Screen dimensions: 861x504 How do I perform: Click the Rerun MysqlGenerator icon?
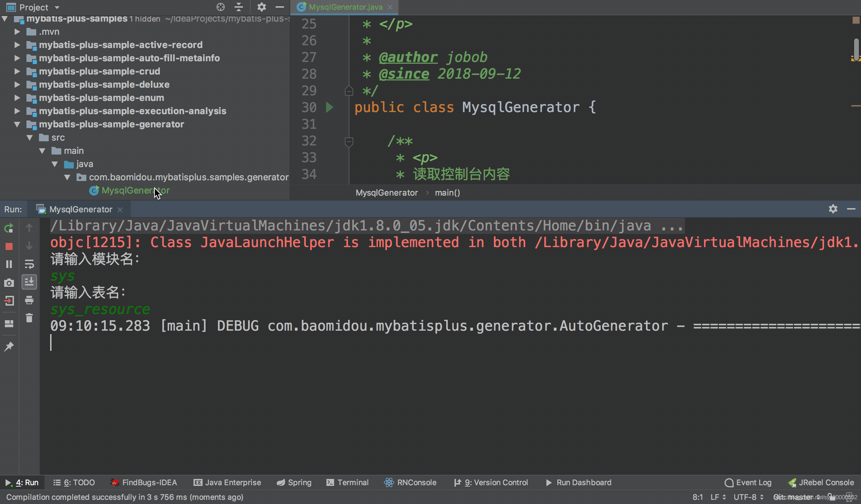[9, 228]
